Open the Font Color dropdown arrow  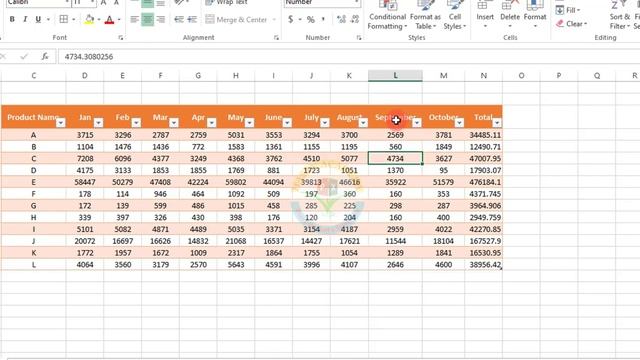(119, 19)
